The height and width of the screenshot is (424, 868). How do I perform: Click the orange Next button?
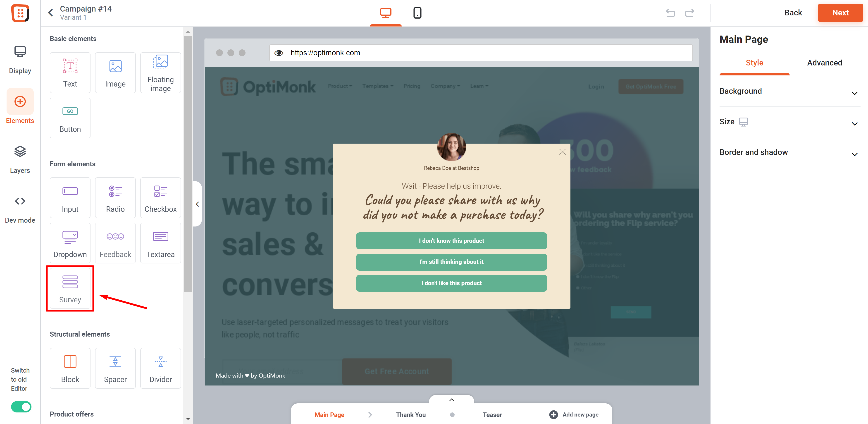[840, 13]
